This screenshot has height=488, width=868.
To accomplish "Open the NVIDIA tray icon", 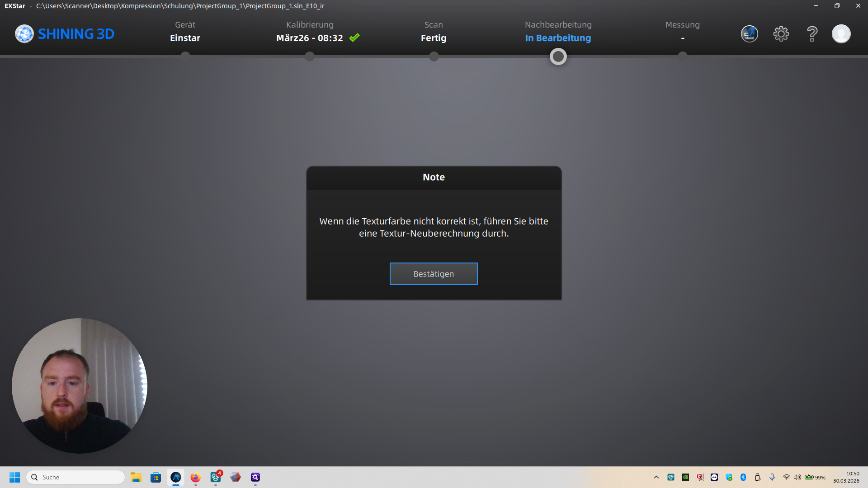I will click(x=685, y=477).
